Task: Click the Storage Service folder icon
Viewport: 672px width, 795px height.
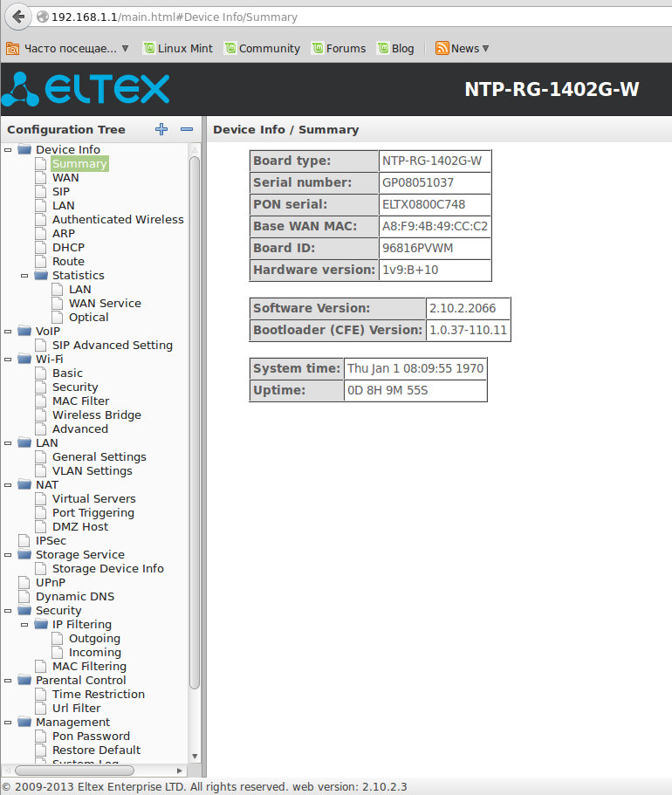Action: (24, 554)
